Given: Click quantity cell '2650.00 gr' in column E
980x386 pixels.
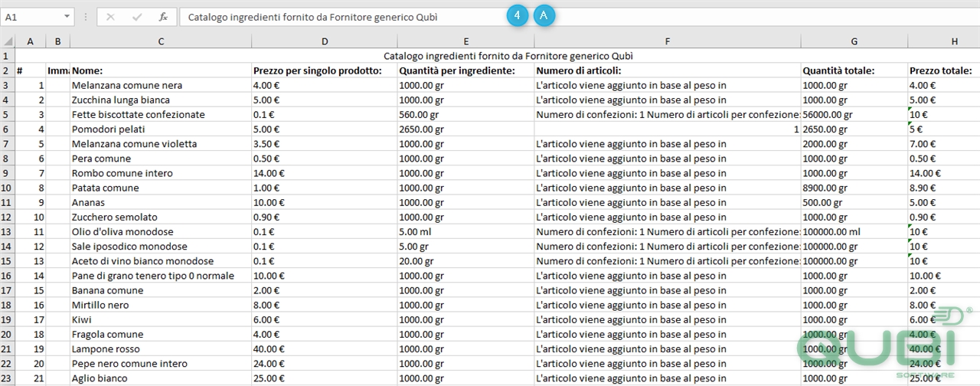Looking at the screenshot, I should point(466,129).
